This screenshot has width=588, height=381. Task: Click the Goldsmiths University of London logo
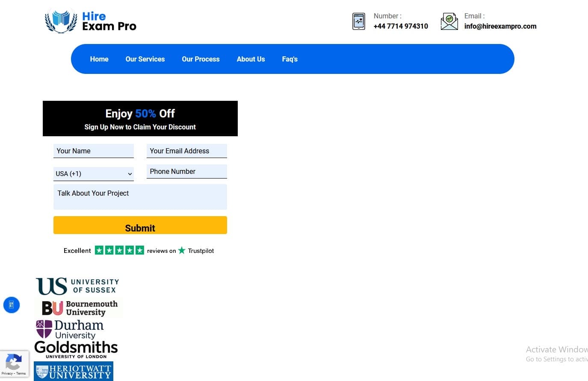click(76, 349)
